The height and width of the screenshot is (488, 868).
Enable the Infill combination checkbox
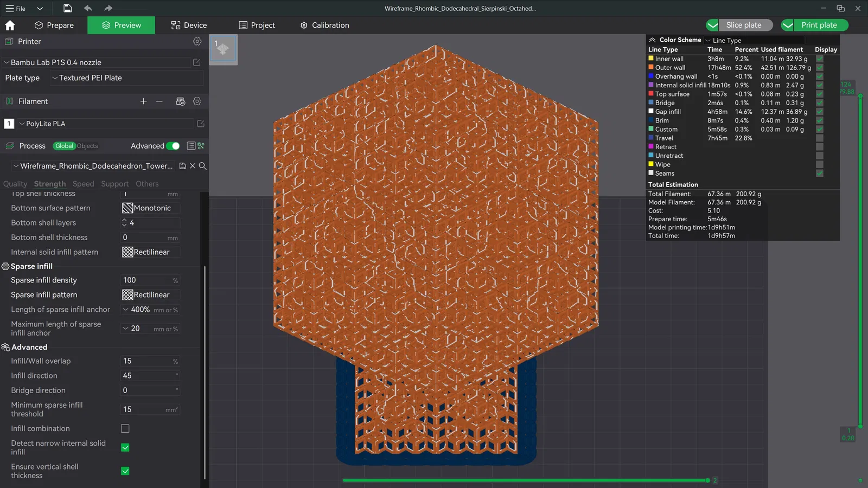(125, 428)
